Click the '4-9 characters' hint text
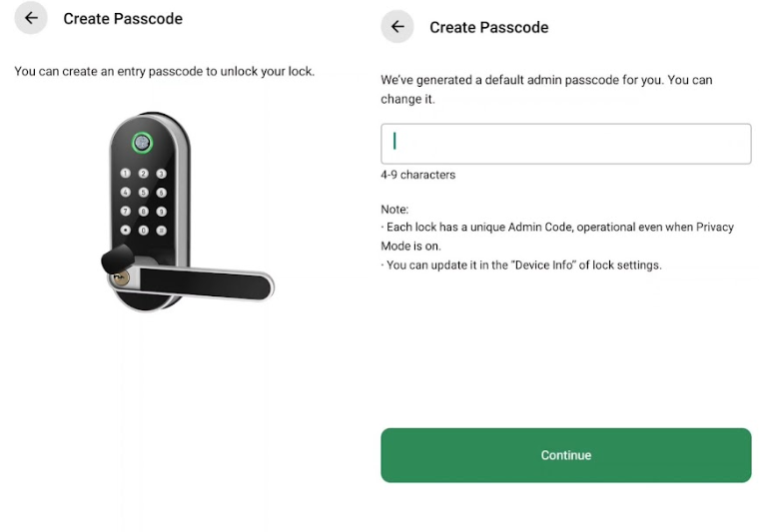 [x=417, y=175]
